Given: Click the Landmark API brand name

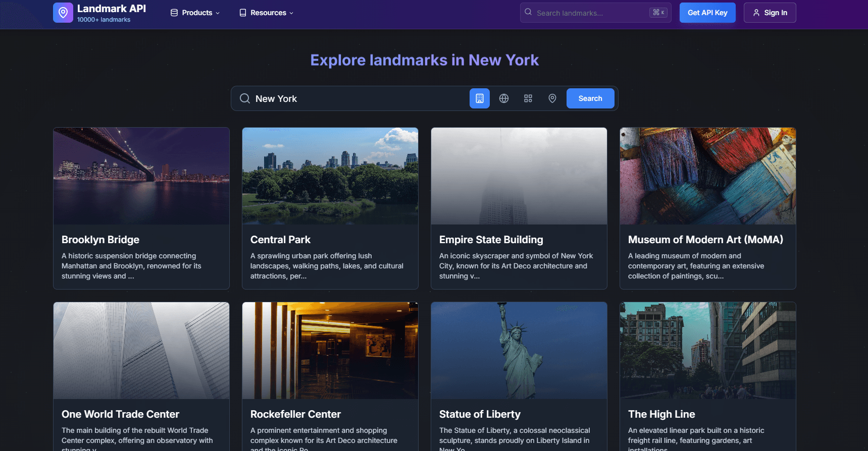Looking at the screenshot, I should [x=112, y=9].
